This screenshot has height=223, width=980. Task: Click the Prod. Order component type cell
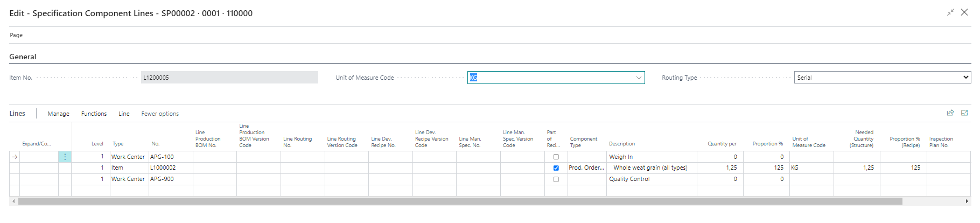point(587,168)
